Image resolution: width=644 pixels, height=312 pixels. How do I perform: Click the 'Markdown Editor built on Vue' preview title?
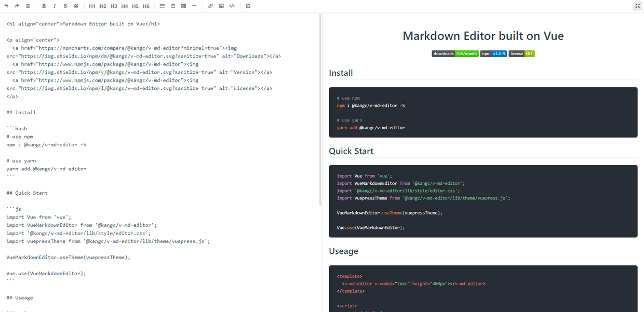483,36
